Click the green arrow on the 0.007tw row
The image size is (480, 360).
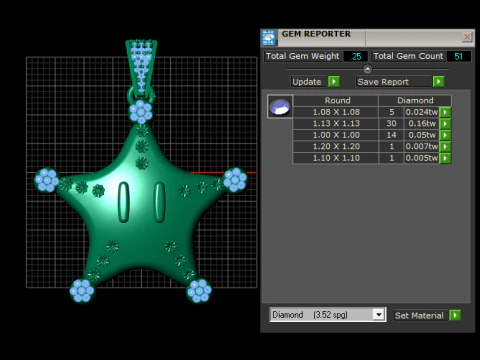tap(445, 146)
